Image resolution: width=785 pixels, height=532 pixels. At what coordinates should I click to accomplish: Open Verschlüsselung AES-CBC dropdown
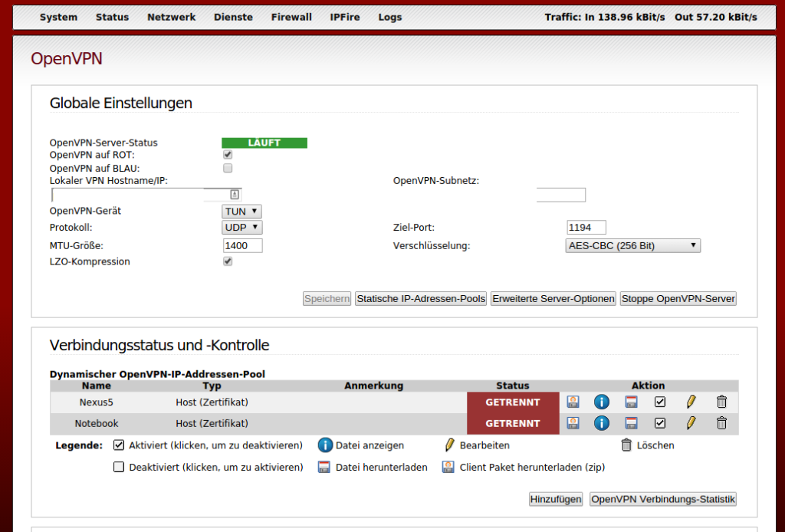coord(632,246)
